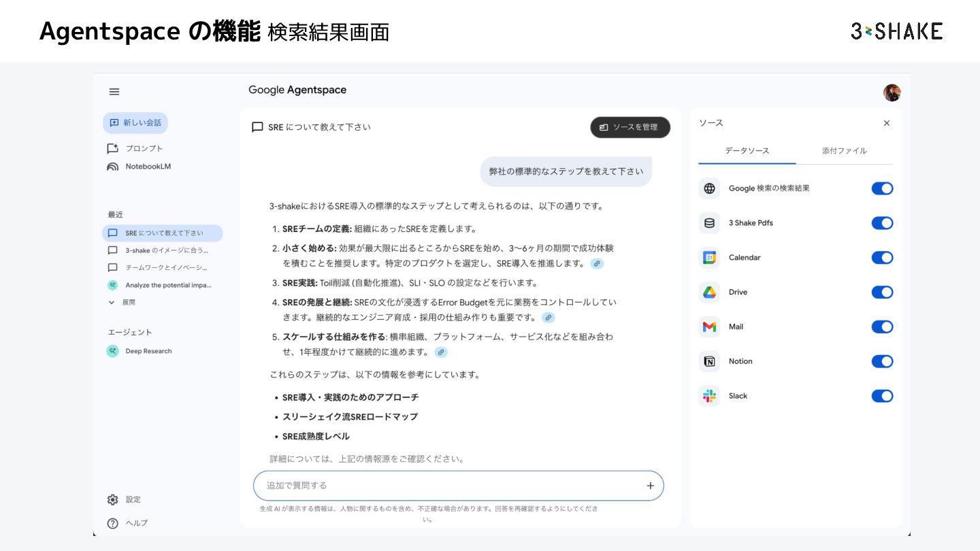Click the Slack icon
Image resolution: width=980 pixels, height=551 pixels.
(709, 397)
